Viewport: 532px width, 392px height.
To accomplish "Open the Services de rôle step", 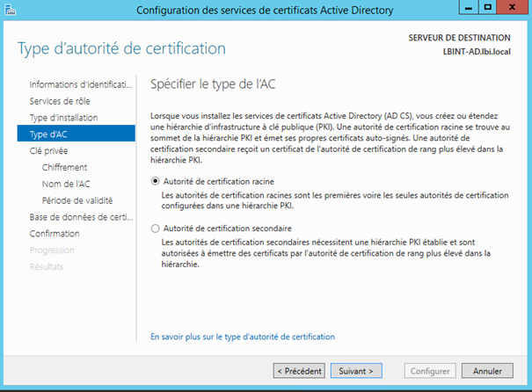I will [59, 101].
